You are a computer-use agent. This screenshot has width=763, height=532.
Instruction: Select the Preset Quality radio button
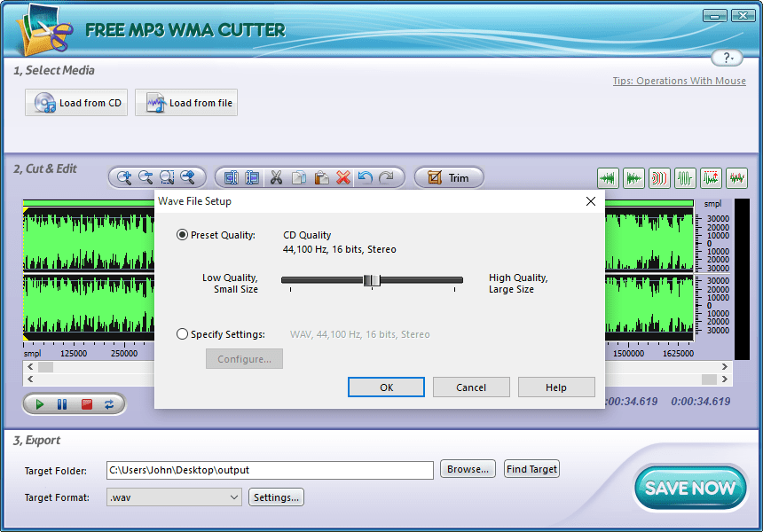182,235
